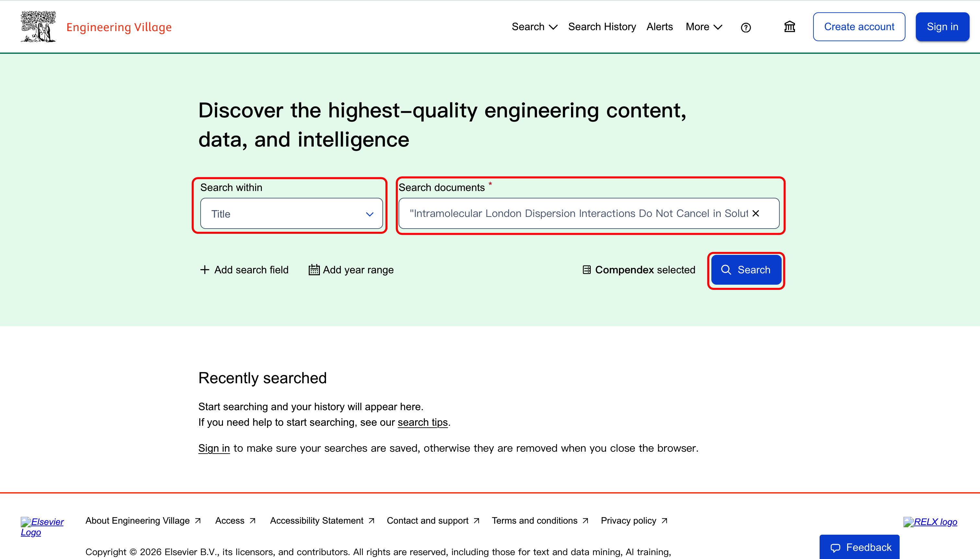Viewport: 980px width, 559px height.
Task: Click the Engineering Village tree logo
Action: tap(38, 27)
